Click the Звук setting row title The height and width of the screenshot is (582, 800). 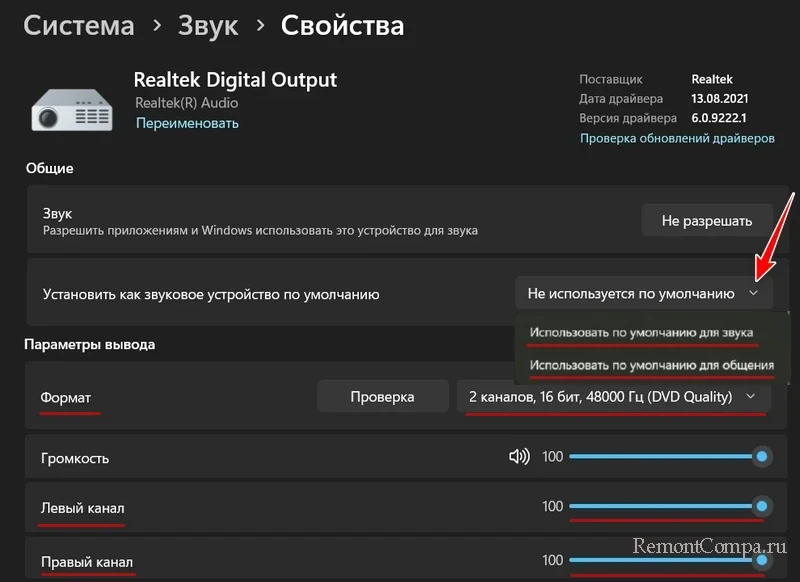point(57,214)
